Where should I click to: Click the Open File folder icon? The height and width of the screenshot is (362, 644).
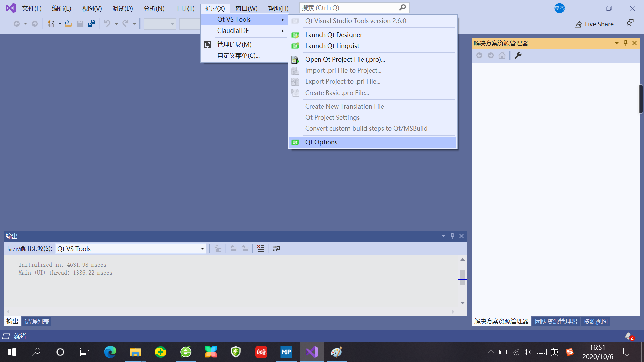click(x=68, y=24)
